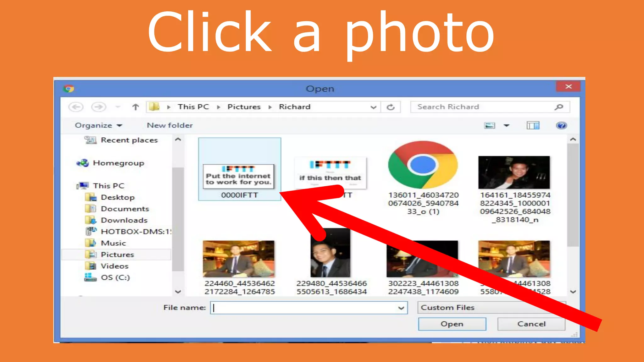Create a New folder
The width and height of the screenshot is (644, 362).
click(170, 125)
